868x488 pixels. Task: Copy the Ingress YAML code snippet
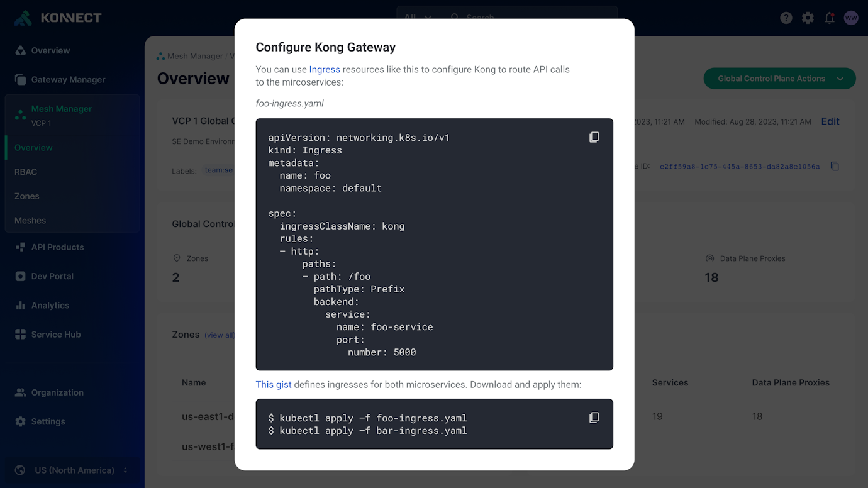click(594, 136)
